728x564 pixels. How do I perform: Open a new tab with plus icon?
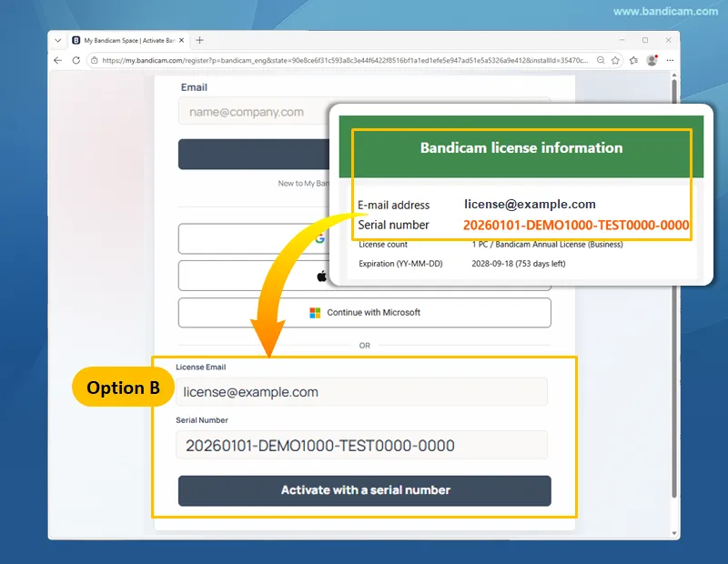point(199,40)
